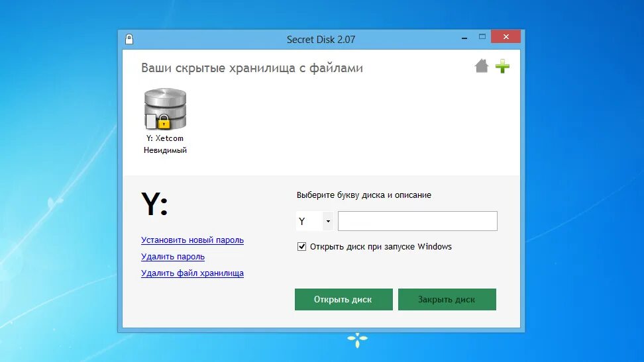The width and height of the screenshot is (644, 362).
Task: Click 'Закрыть диск' button
Action: [447, 299]
